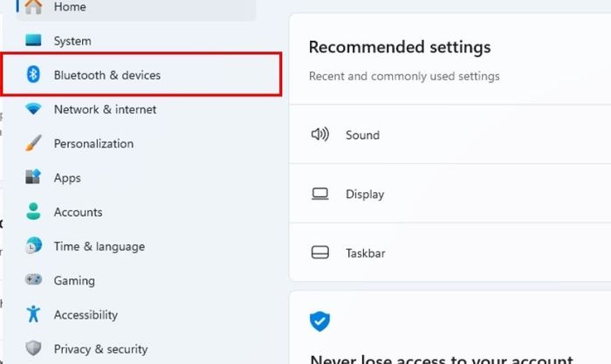Click the Accessibility figure icon
This screenshot has width=611, height=364.
33,314
